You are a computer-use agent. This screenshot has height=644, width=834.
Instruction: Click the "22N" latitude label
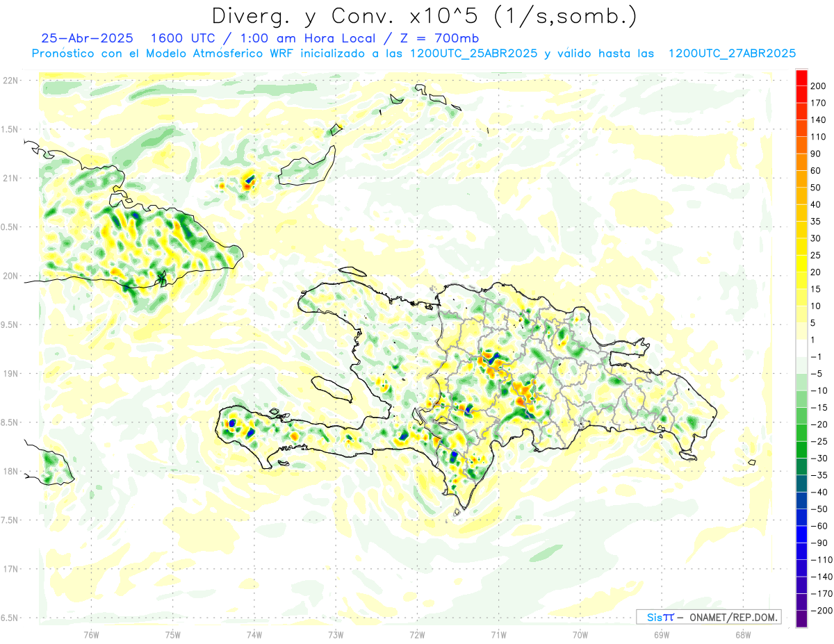(x=10, y=81)
